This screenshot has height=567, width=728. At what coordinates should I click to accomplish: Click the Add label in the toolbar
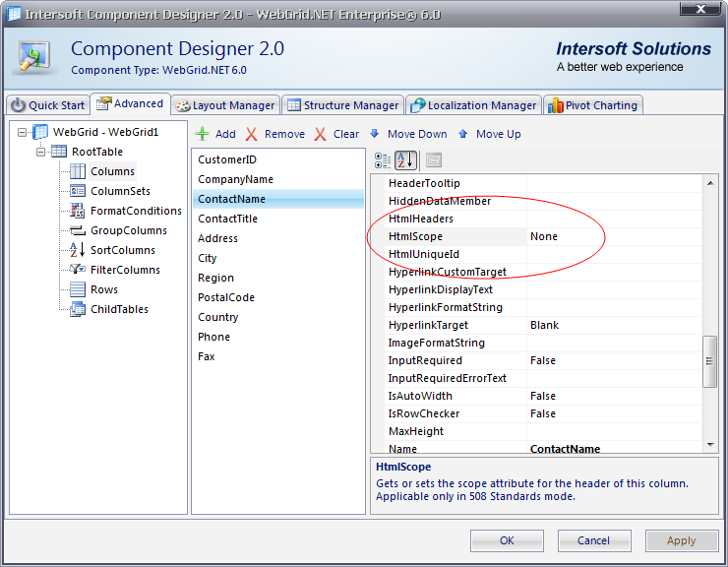coord(225,134)
